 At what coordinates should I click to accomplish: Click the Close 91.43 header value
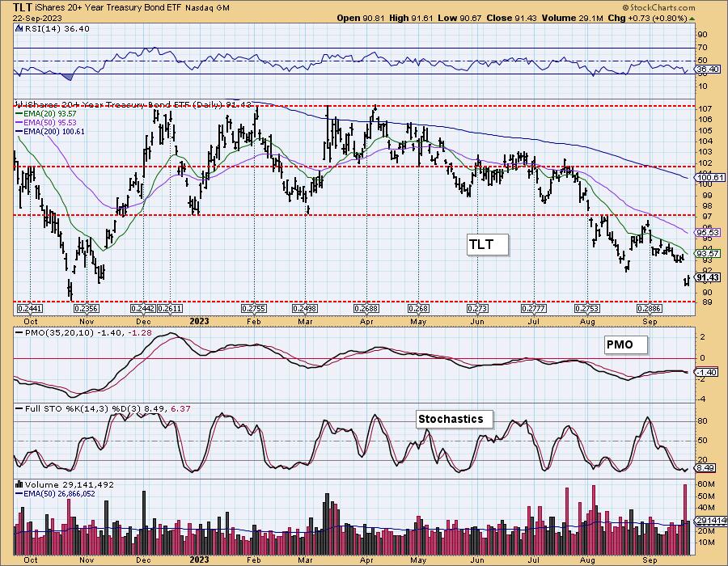pos(512,18)
